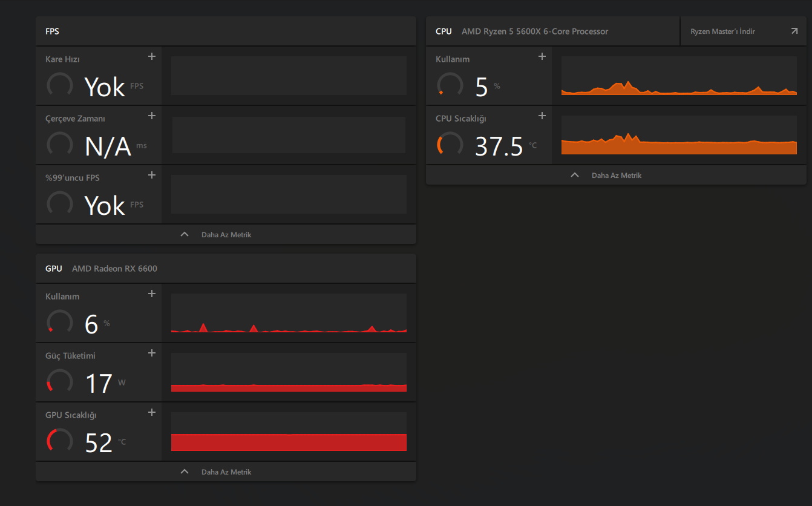Screen dimensions: 812x506
Task: Click the Kare Hızı label
Action: (x=62, y=59)
